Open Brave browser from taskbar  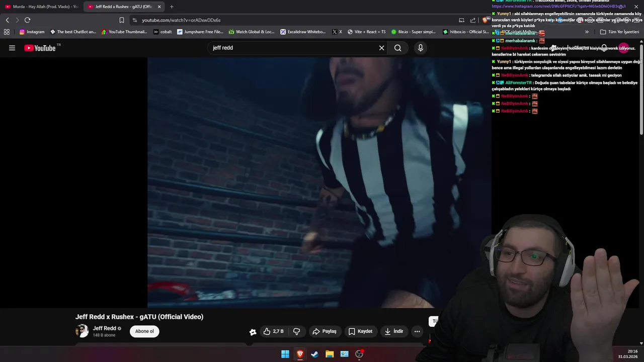pyautogui.click(x=300, y=354)
